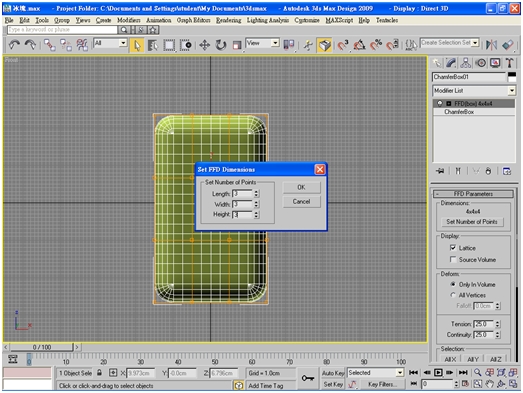The height and width of the screenshot is (393, 523).
Task: Toggle the Selection Lock padlock
Action: (x=99, y=373)
